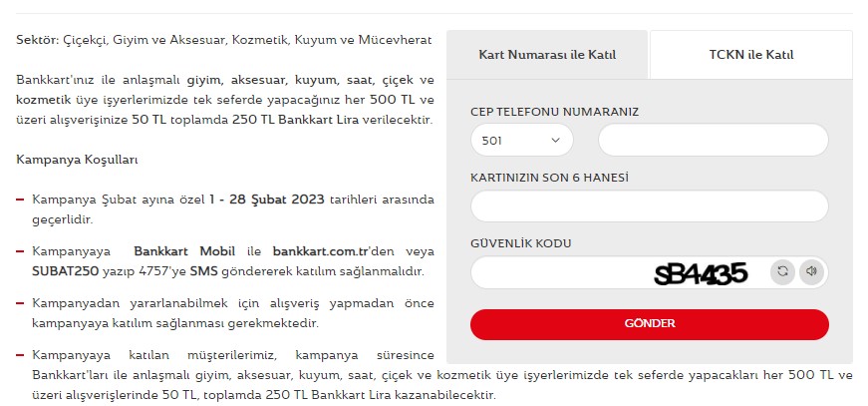
Task: Submit the form with GÖNDER button
Action: [x=650, y=324]
